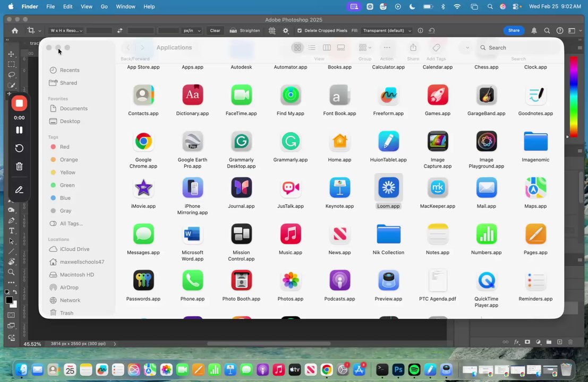Expand Photoshop status bar arrow
This screenshot has height=382, width=588.
115,344
